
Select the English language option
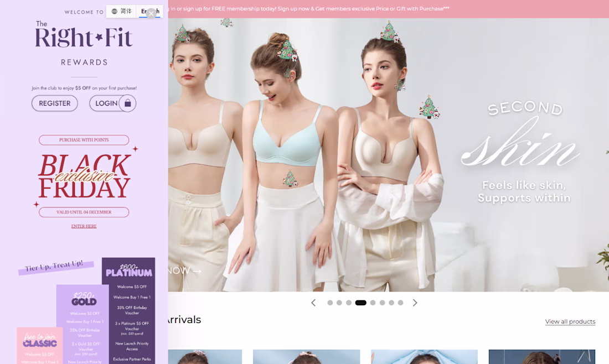pos(150,11)
